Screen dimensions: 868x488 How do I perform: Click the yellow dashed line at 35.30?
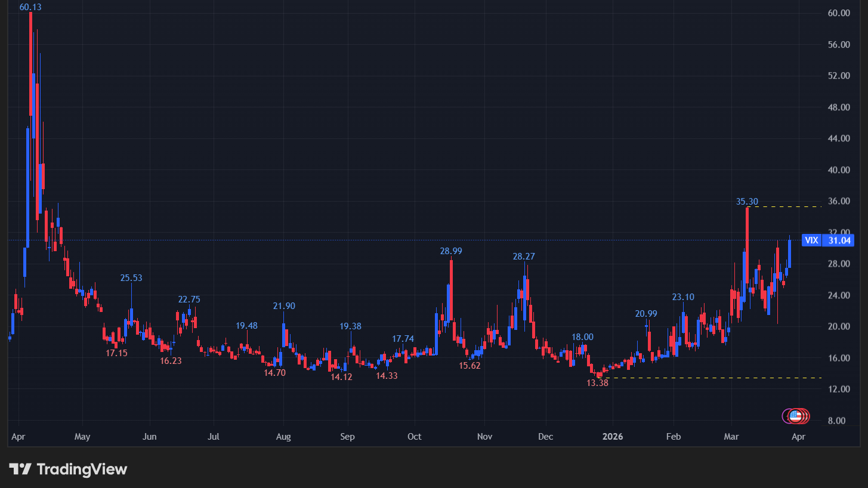point(787,206)
